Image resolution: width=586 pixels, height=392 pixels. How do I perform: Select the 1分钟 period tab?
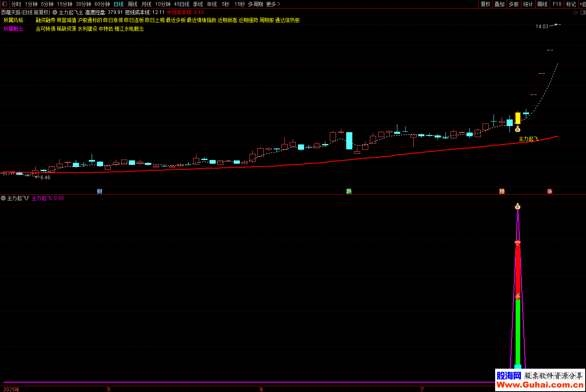(31, 4)
